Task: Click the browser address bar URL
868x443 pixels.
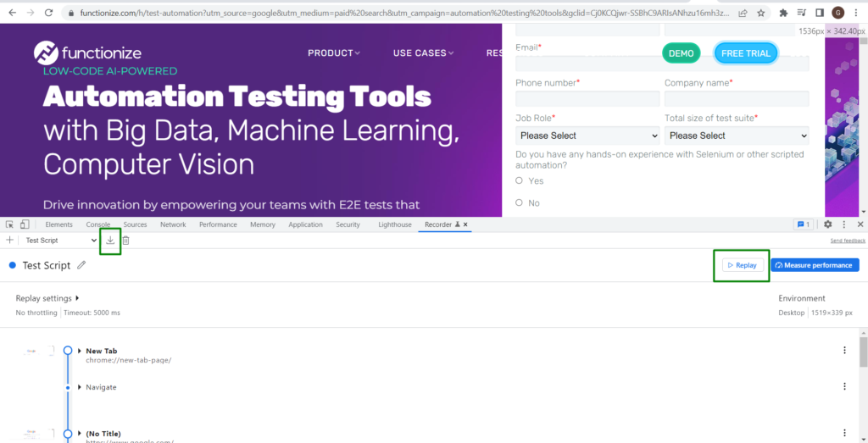Action: tap(404, 12)
